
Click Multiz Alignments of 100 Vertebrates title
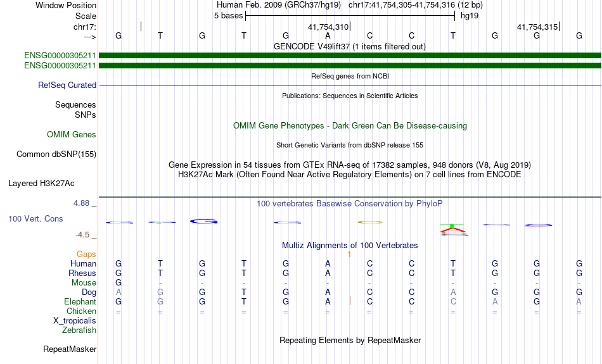tap(350, 246)
